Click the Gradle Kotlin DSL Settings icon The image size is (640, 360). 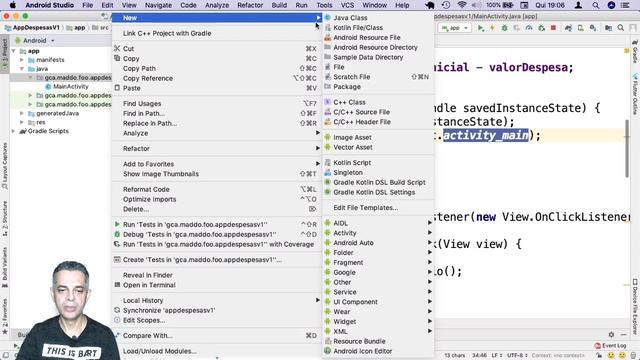coord(327,192)
